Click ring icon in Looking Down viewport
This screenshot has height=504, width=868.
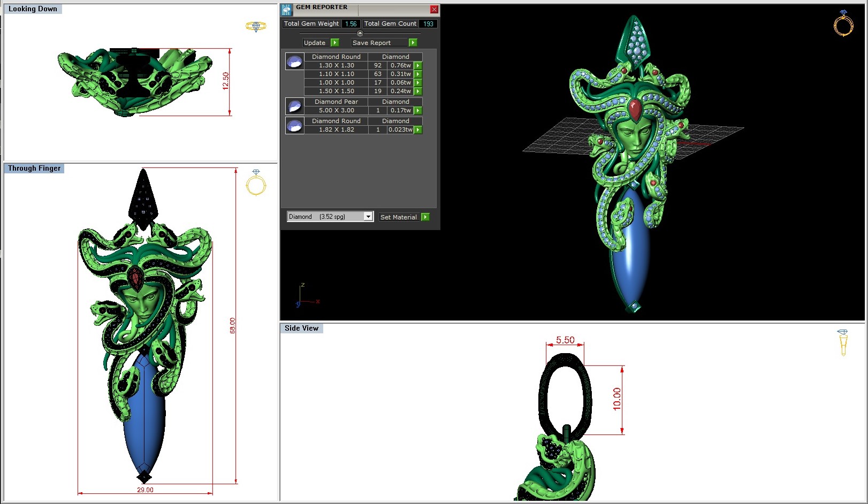pyautogui.click(x=256, y=26)
